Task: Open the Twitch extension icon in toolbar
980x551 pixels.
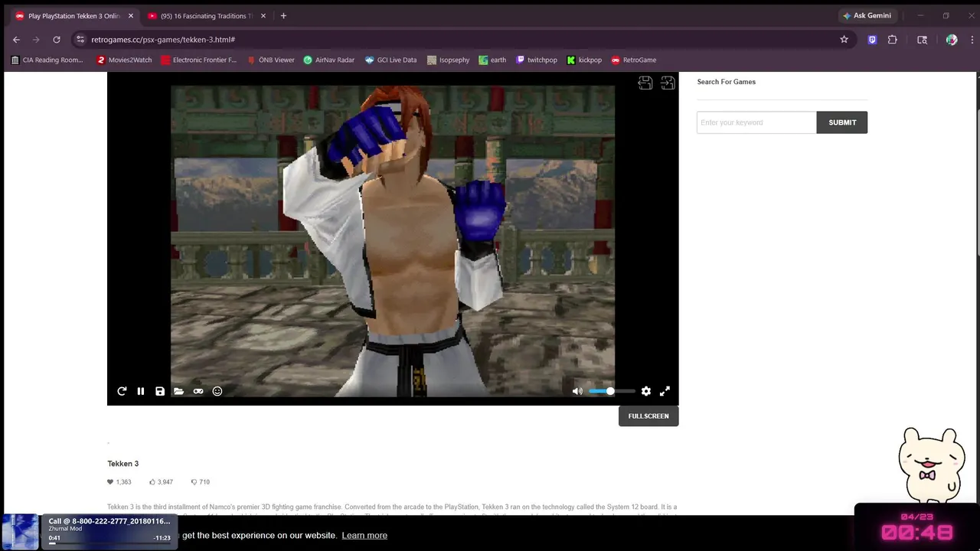Action: tap(872, 40)
